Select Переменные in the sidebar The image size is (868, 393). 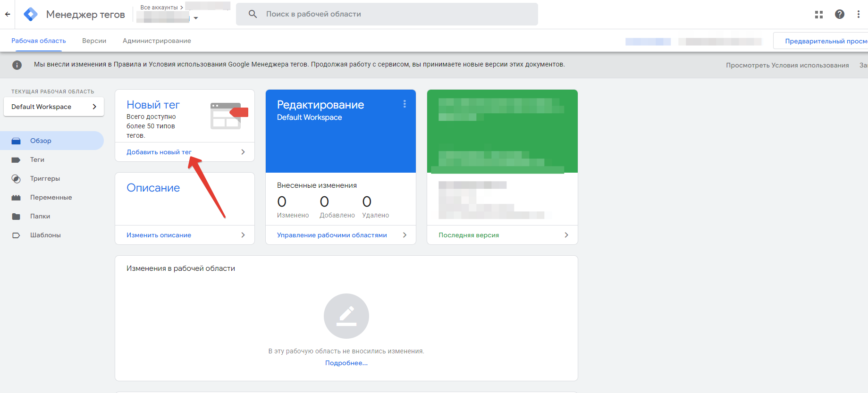pyautogui.click(x=51, y=197)
